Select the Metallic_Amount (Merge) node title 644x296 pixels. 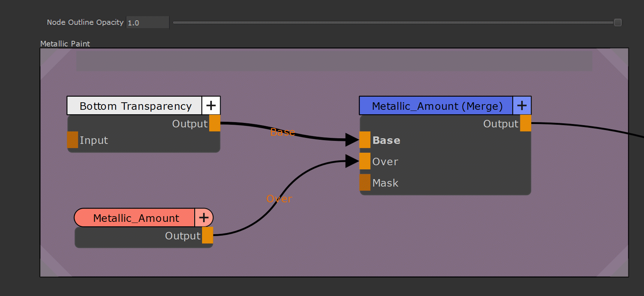(436, 106)
